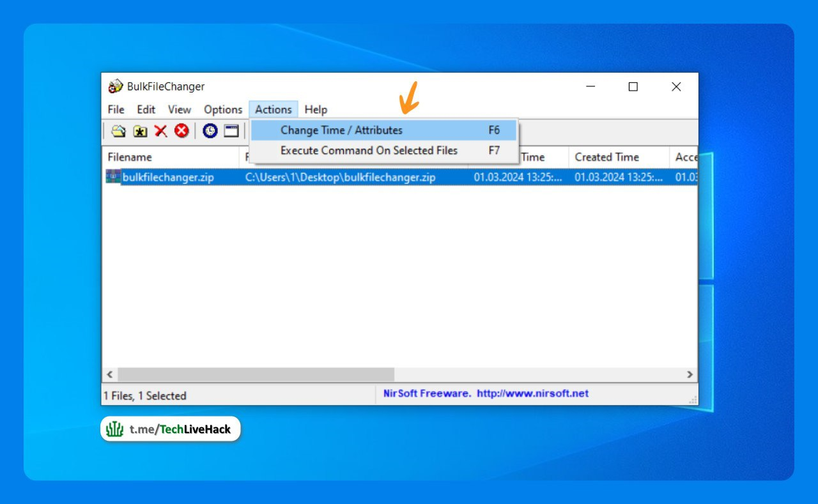Click the BulkFileChanger title bar app icon

click(x=115, y=87)
